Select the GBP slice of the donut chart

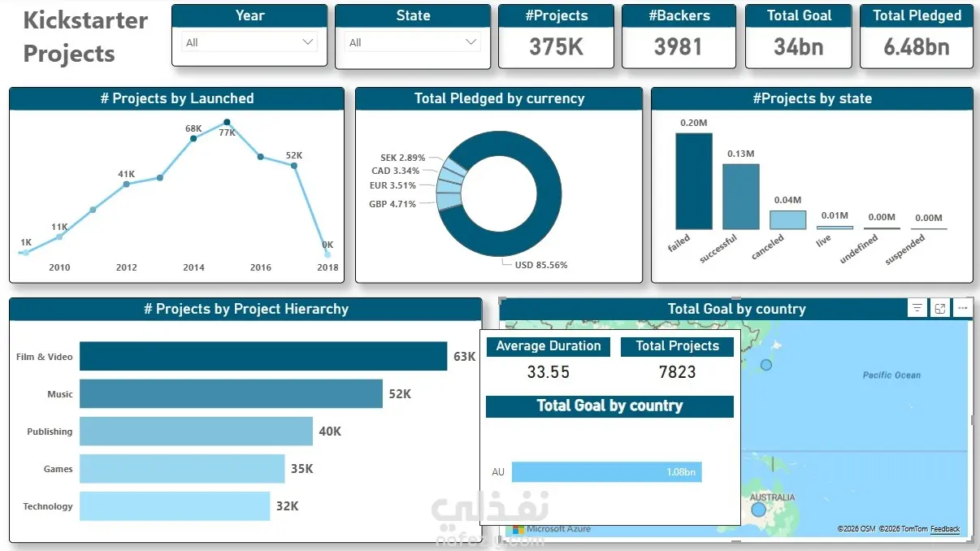click(449, 201)
